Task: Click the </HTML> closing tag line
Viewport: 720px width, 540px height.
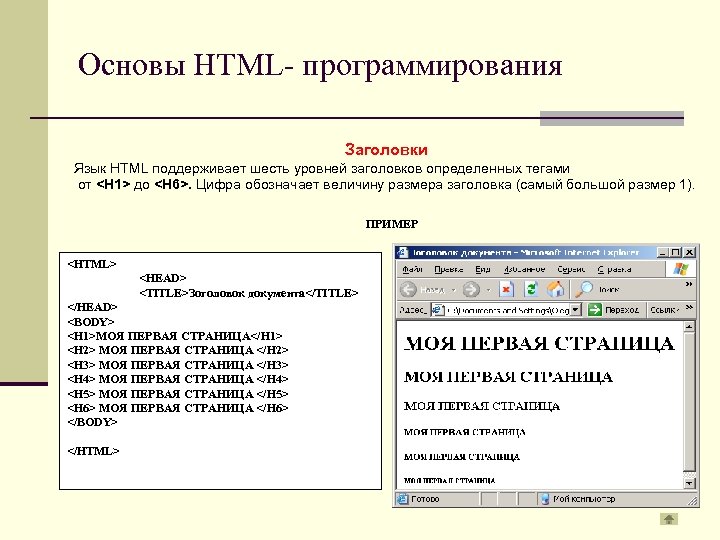Action: pyautogui.click(x=93, y=451)
